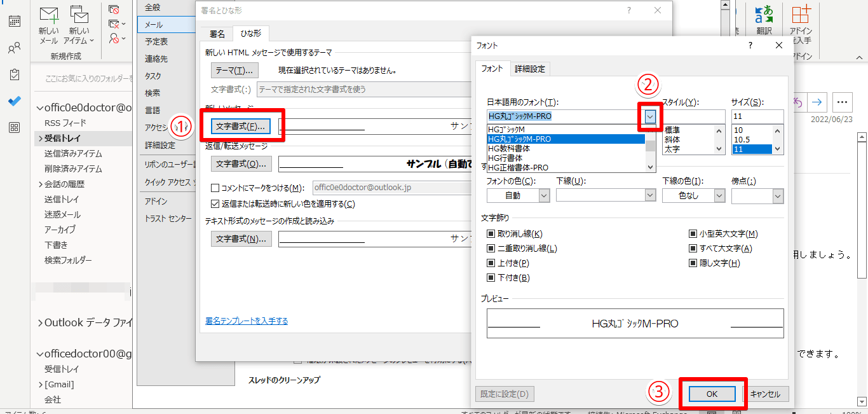Switch to the ひな形 tab
The image size is (868, 414).
(251, 34)
